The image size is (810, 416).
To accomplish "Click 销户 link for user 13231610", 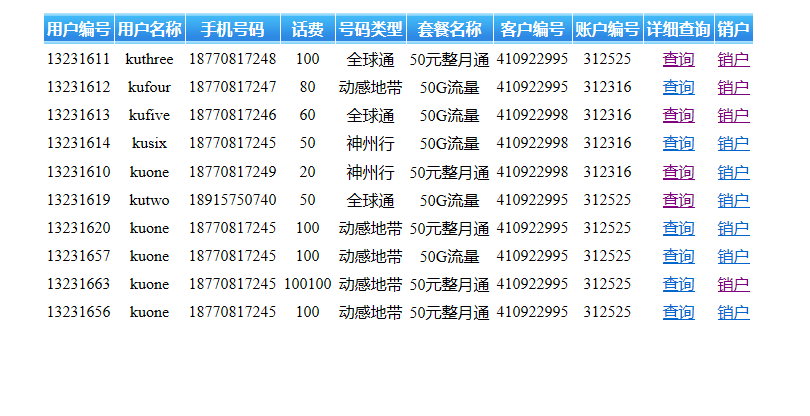I will point(733,172).
